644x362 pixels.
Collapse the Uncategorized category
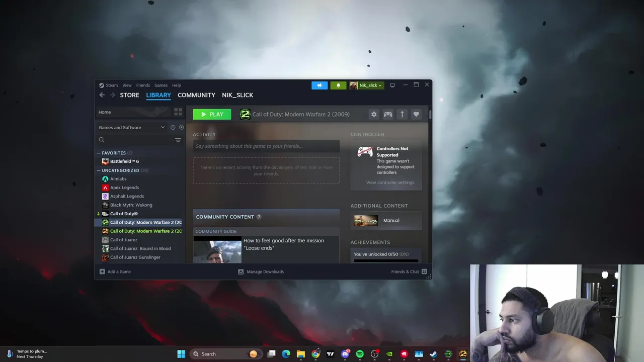99,170
